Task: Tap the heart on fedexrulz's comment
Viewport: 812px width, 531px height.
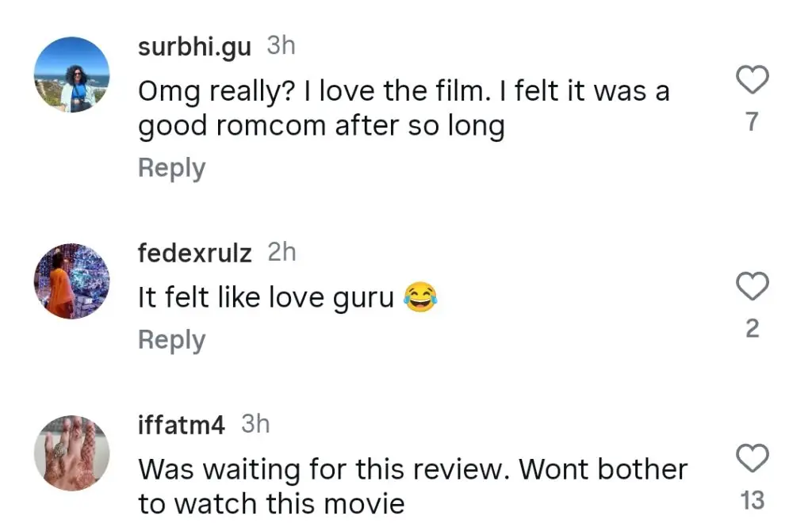Action: tap(753, 286)
